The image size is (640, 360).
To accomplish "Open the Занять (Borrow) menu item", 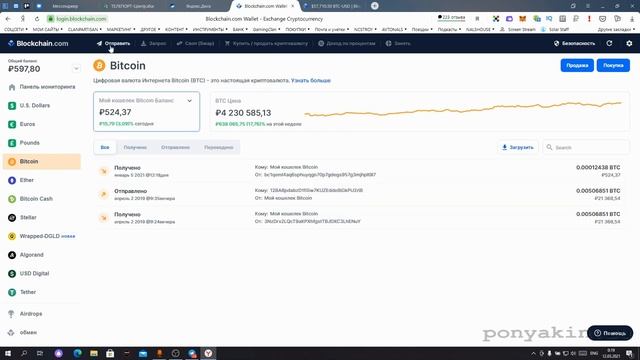I will (x=398, y=43).
